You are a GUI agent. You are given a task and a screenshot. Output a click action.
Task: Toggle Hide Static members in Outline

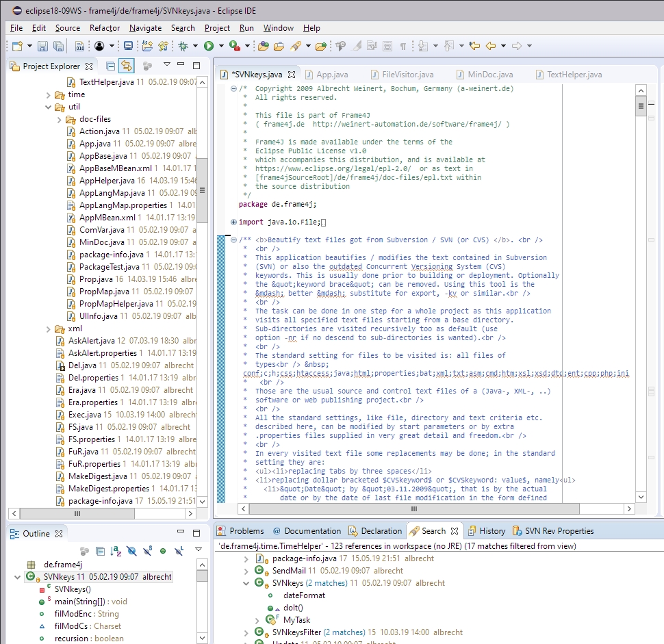[147, 550]
